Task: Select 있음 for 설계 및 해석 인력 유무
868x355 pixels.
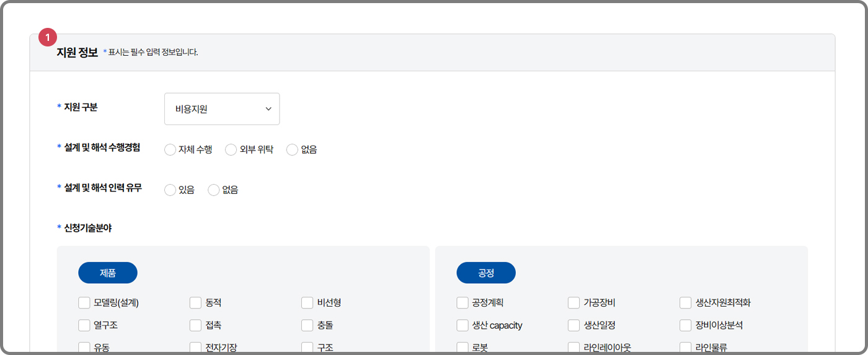Action: click(170, 190)
